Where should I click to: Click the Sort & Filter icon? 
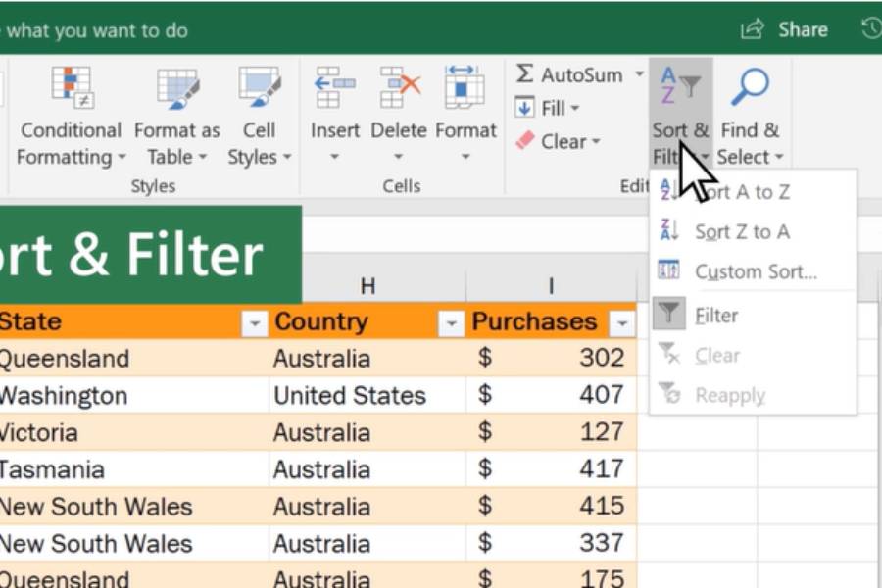680,85
